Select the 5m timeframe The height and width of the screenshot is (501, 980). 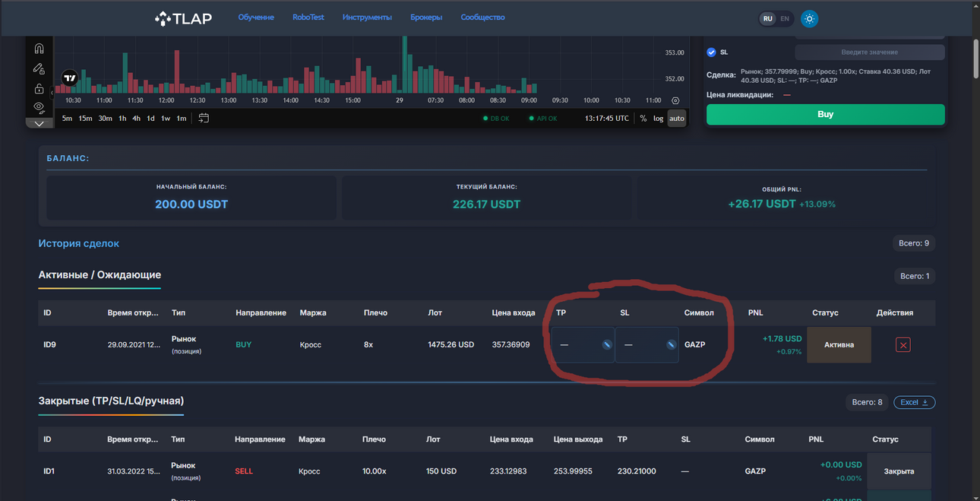pos(68,118)
